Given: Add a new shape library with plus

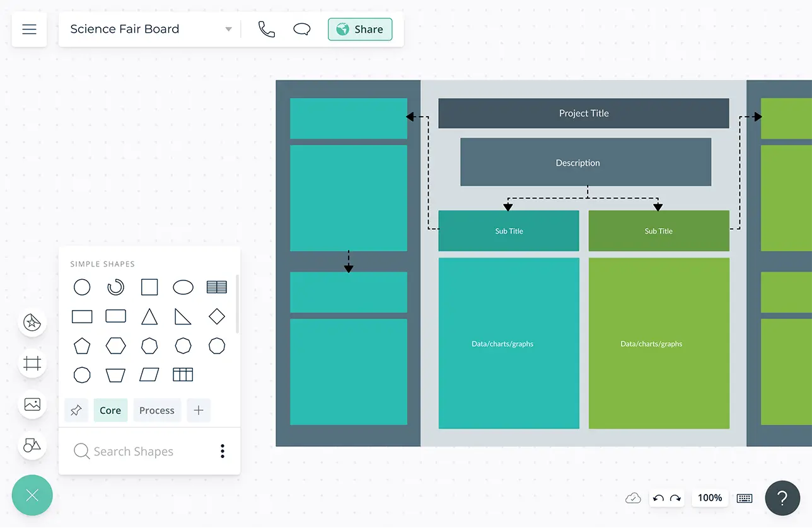Looking at the screenshot, I should tap(199, 410).
